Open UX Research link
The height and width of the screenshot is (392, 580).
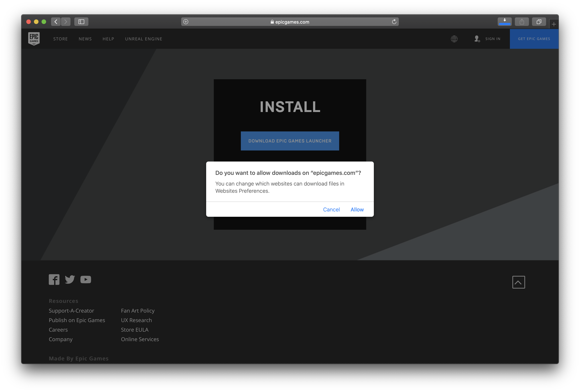tap(136, 320)
